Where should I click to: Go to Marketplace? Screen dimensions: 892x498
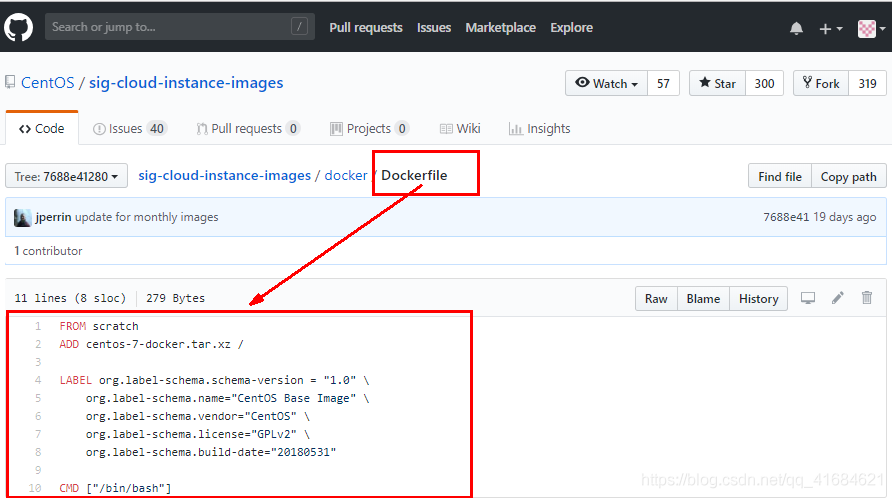click(x=501, y=27)
